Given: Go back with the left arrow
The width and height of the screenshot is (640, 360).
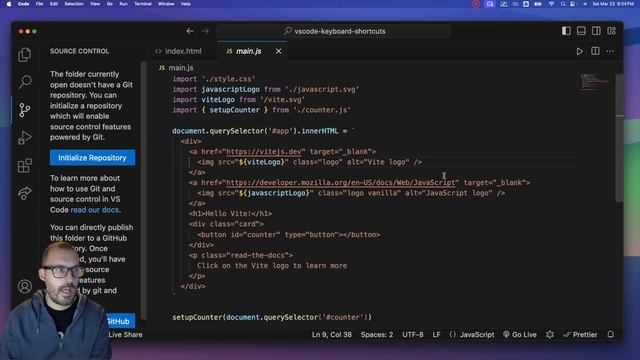Looking at the screenshot, I should [190, 31].
